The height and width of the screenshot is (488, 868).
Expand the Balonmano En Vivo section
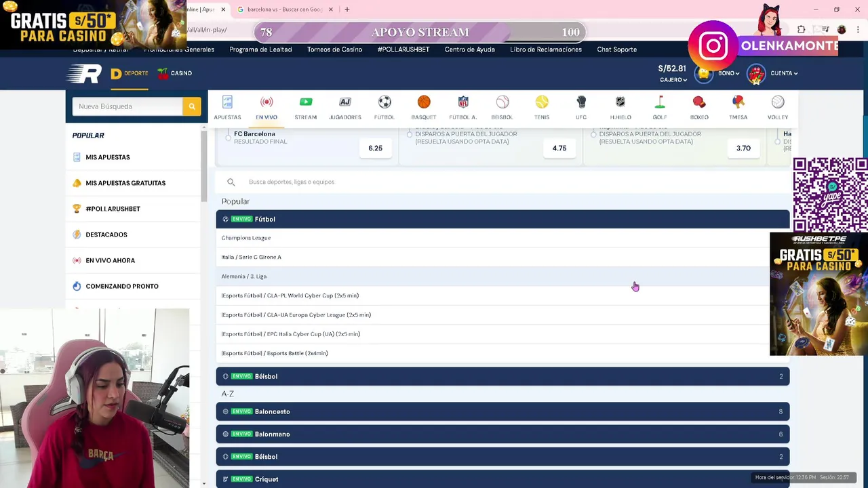[502, 434]
